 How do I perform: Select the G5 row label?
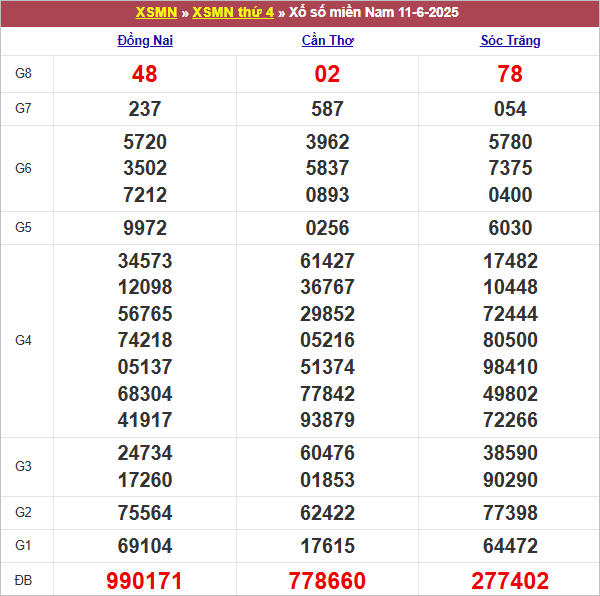pyautogui.click(x=23, y=228)
